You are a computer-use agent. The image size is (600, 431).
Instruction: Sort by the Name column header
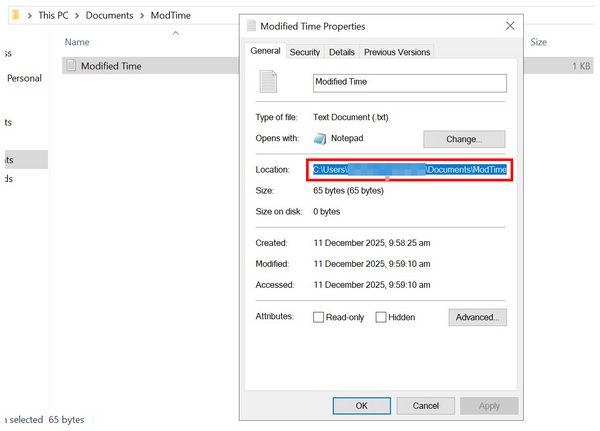coord(77,42)
